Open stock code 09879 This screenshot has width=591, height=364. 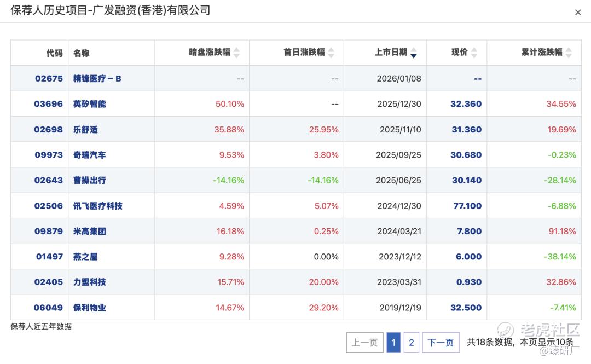(x=49, y=231)
